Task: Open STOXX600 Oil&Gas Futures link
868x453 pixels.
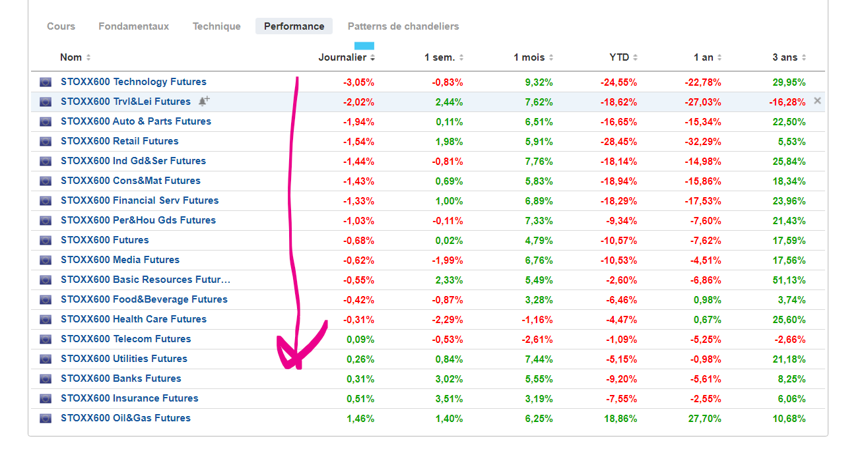Action: tap(125, 418)
